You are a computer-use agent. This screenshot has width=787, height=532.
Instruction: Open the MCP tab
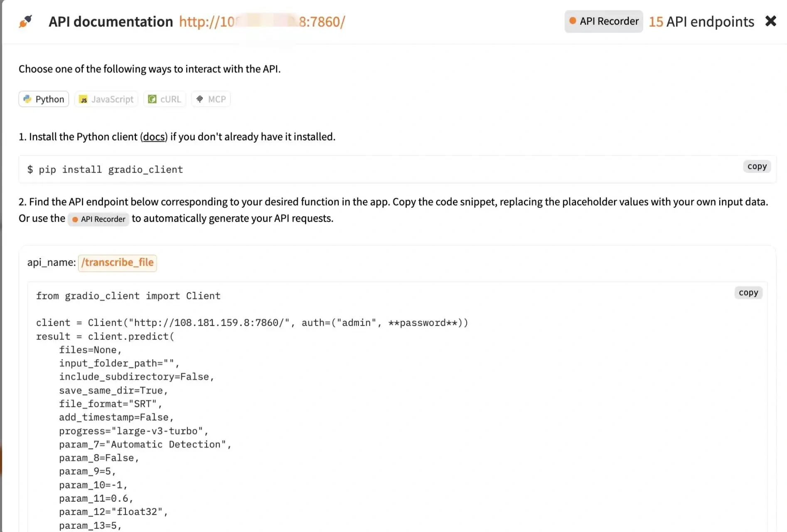tap(211, 99)
